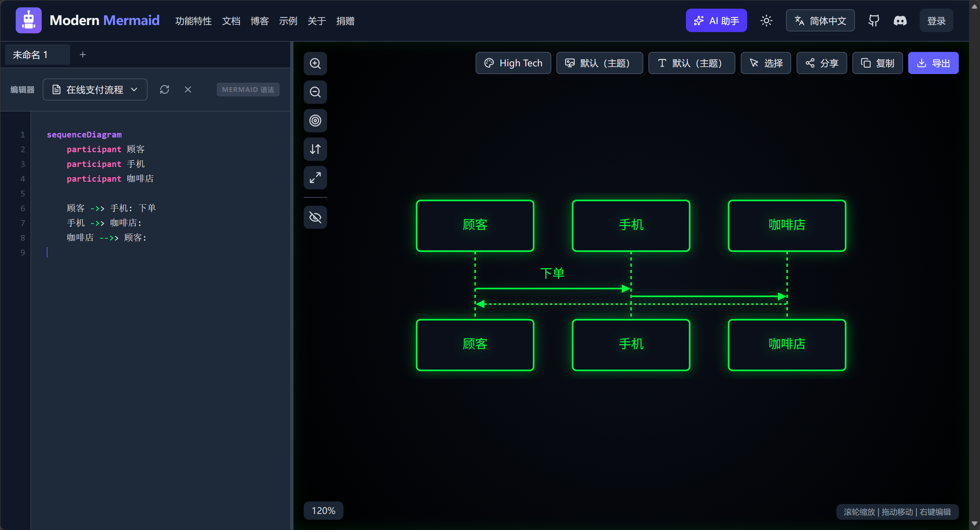
Task: Toggle the crossed-eye visibility icon
Action: coord(315,218)
